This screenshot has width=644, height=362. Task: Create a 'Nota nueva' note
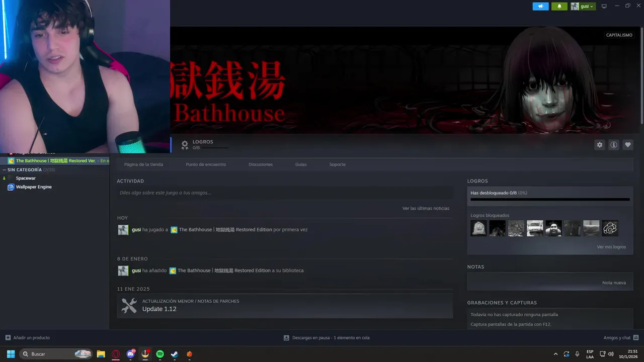point(614,283)
